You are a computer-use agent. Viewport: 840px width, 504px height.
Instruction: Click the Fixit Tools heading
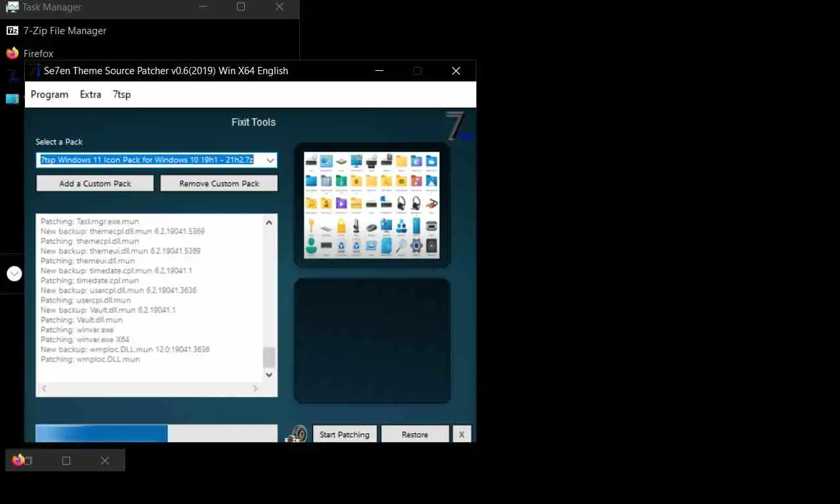coord(253,122)
